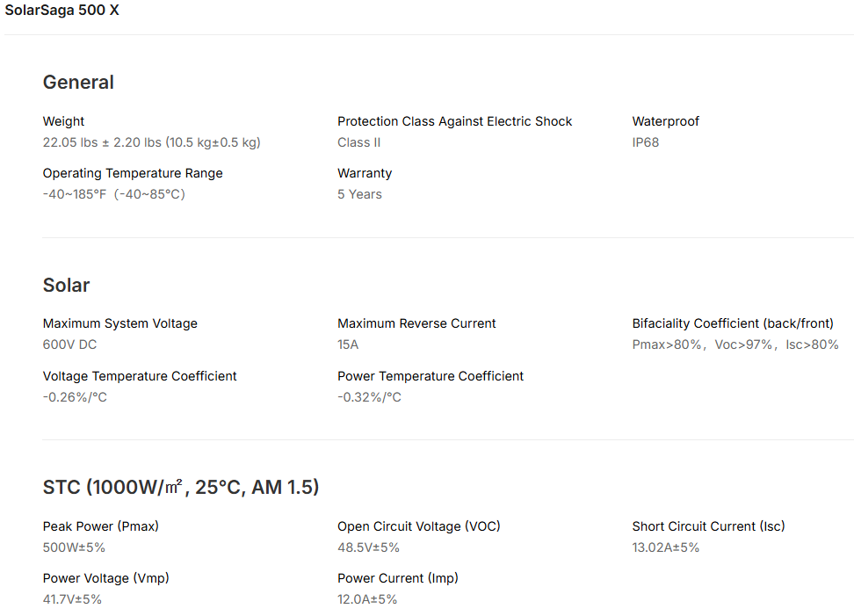Click the STC (1000W/㎡, 25°C, AM 1.5) heading
854x616 pixels.
(x=181, y=488)
